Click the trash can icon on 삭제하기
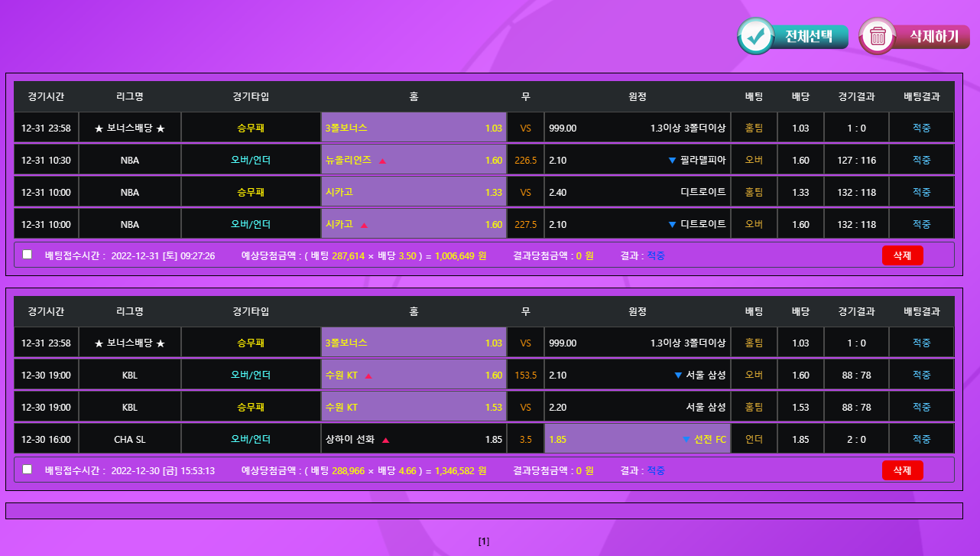This screenshot has height=556, width=980. 878,36
